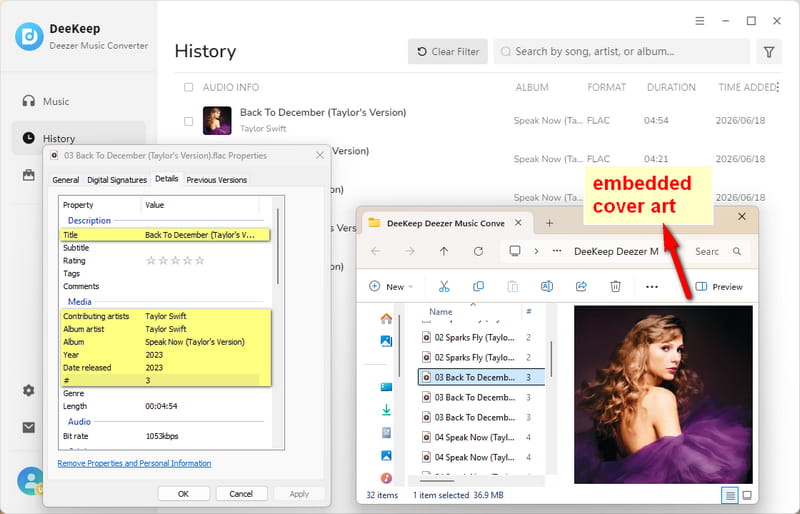Refresh the Explorer folder view
The image size is (800, 514).
[x=478, y=251]
